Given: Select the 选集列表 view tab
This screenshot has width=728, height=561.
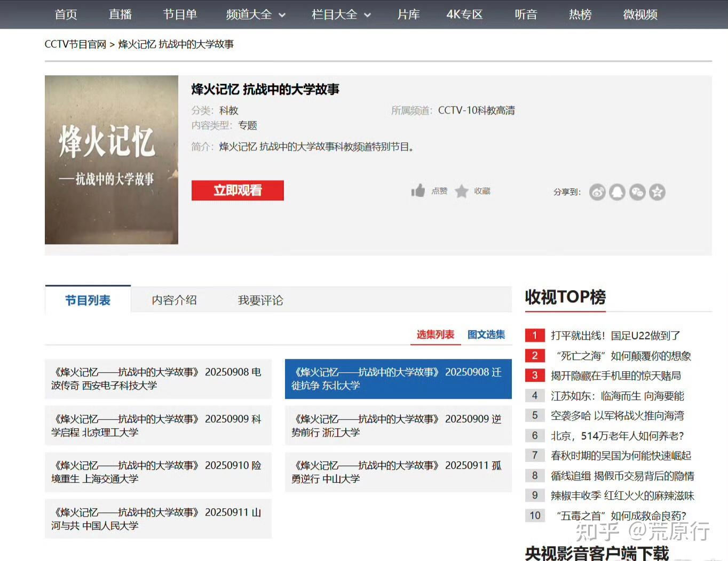Looking at the screenshot, I should [x=435, y=334].
